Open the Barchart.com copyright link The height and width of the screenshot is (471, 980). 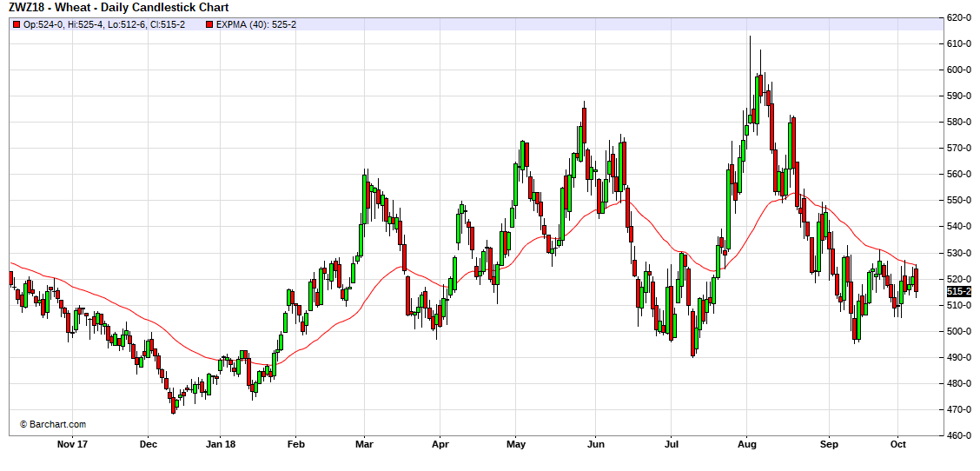(x=53, y=424)
